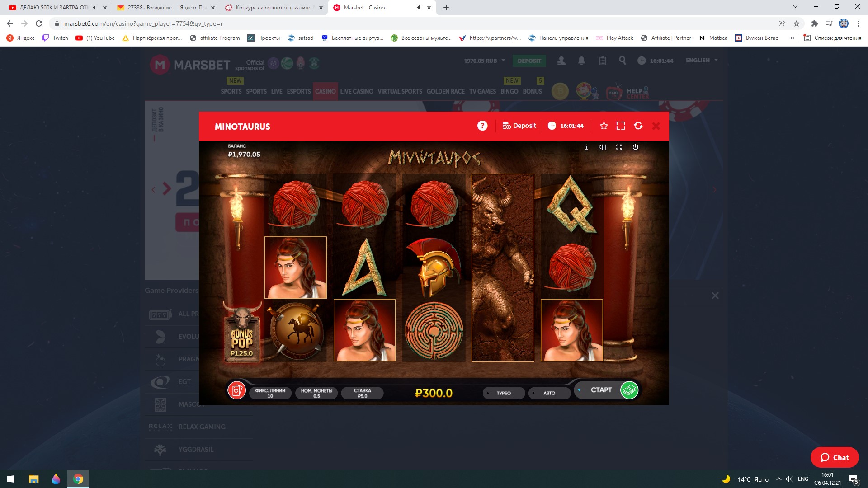Screen dimensions: 868x488
Task: Expand game window to fullscreen
Action: pos(621,126)
